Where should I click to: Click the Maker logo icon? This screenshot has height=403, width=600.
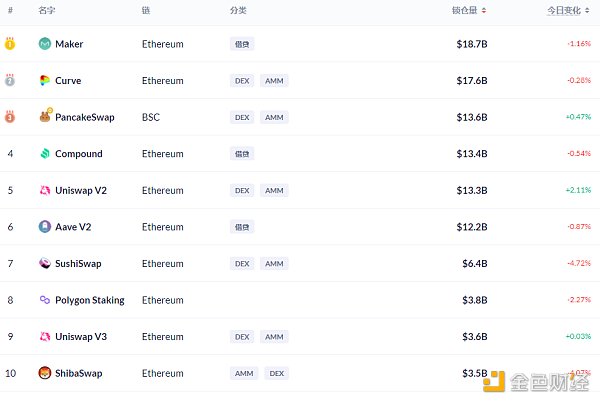coord(45,44)
